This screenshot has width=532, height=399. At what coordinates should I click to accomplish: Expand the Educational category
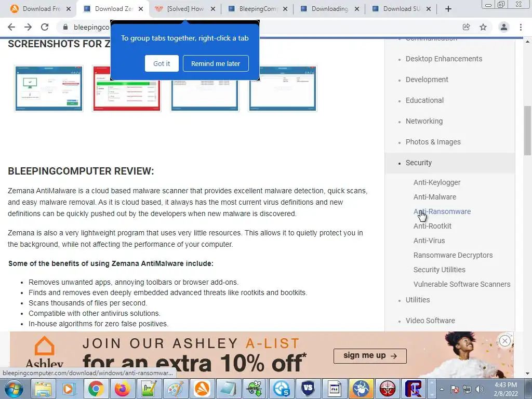coord(424,100)
